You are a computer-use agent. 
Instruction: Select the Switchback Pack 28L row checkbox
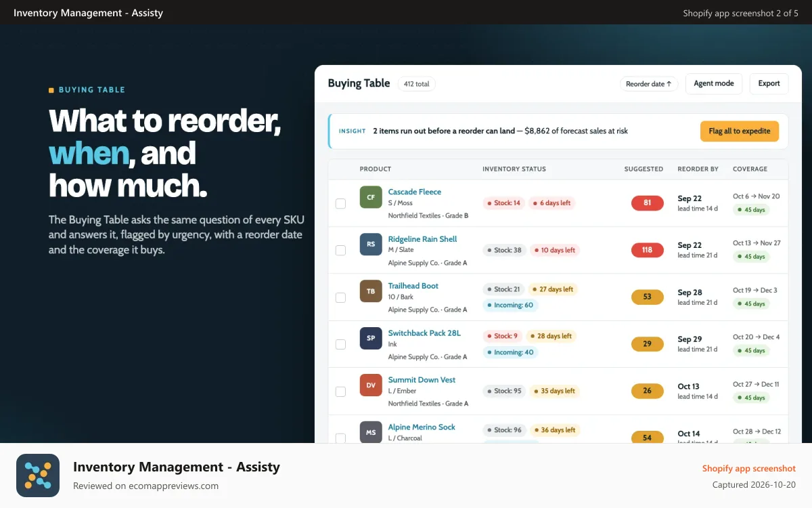tap(340, 344)
